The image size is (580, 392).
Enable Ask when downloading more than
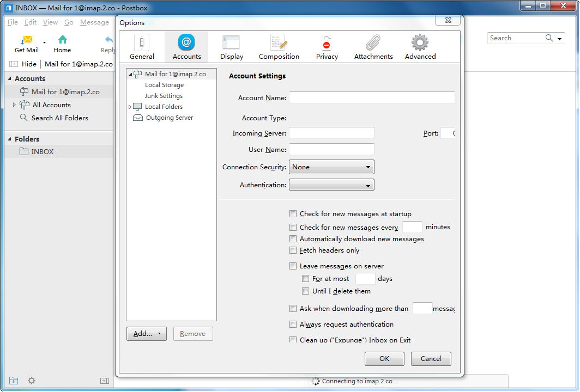(x=293, y=308)
